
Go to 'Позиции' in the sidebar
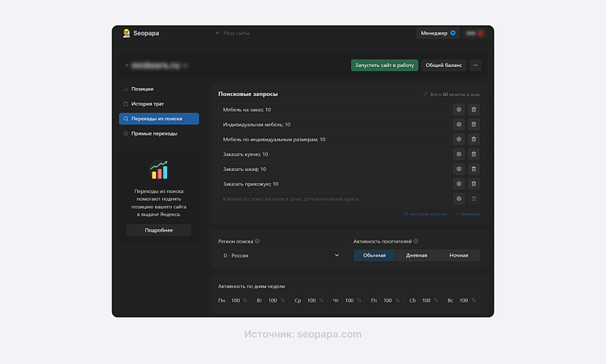tap(143, 89)
